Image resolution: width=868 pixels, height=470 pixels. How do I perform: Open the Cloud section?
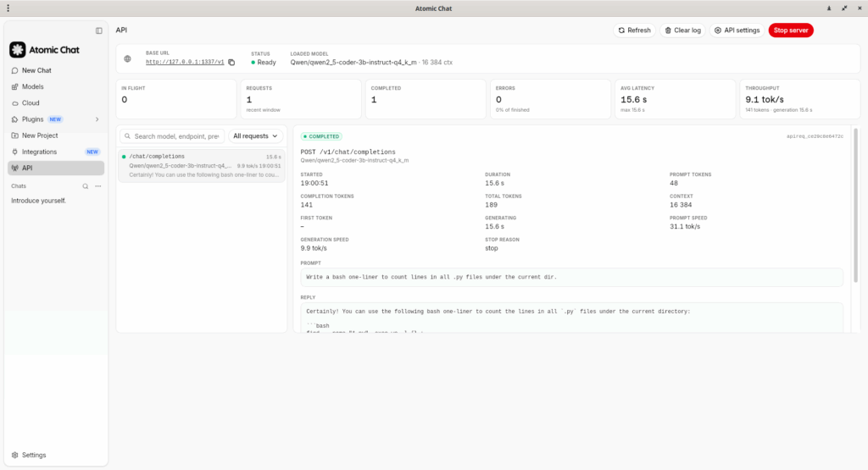(56, 102)
